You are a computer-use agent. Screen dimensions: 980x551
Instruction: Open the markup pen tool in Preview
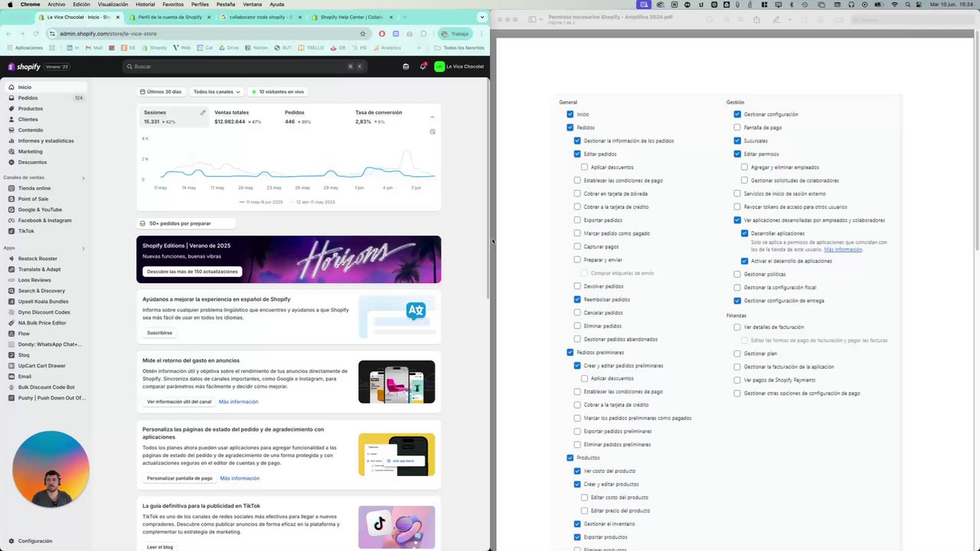tap(776, 20)
